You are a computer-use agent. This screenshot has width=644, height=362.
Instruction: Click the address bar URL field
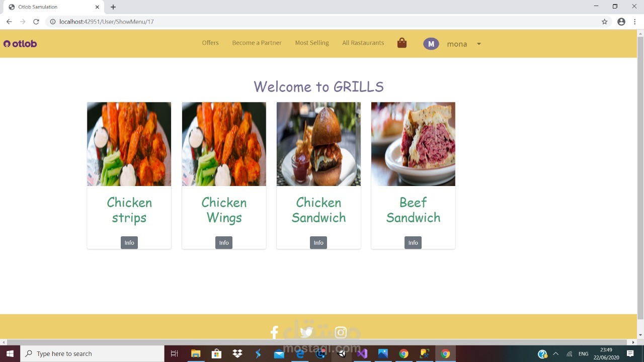[x=327, y=22]
